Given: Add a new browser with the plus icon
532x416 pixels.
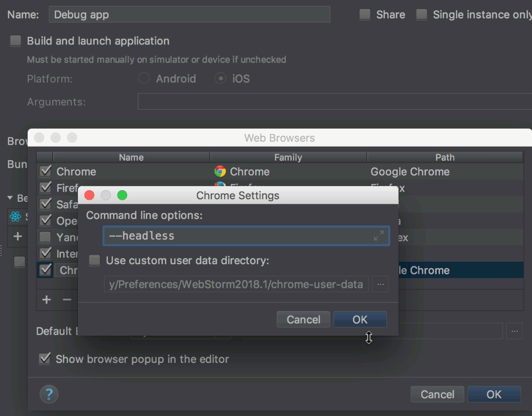Looking at the screenshot, I should tap(46, 299).
